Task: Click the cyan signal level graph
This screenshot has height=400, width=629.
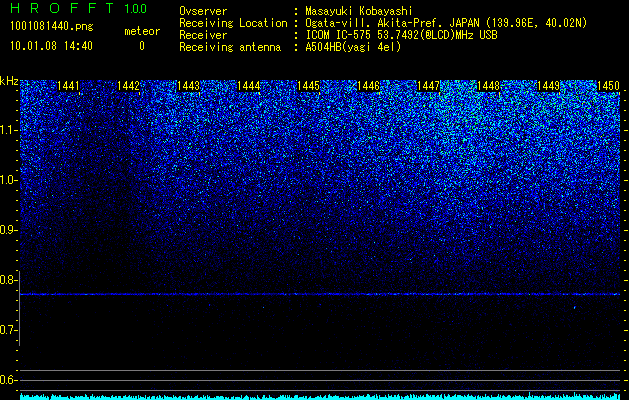Action: [x=320, y=396]
